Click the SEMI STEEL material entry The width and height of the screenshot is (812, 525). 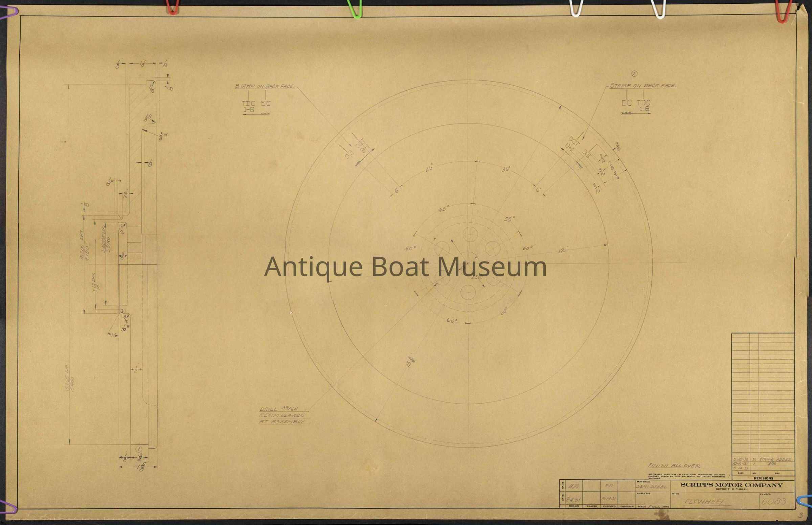[x=651, y=487]
